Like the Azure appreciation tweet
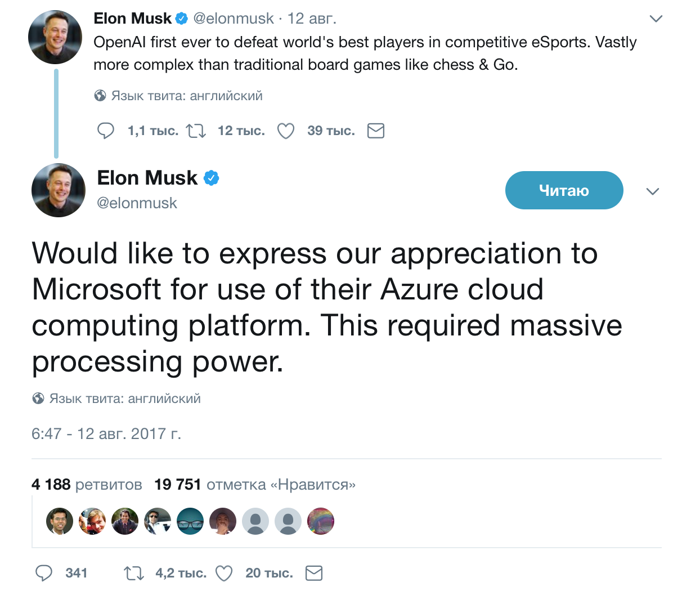Screen dimensions: 700x609 [x=224, y=573]
